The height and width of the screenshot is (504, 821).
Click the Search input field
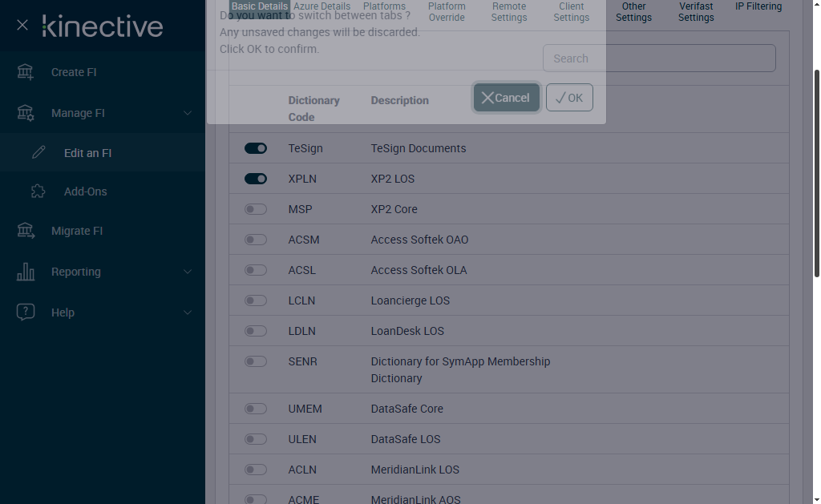(x=659, y=58)
